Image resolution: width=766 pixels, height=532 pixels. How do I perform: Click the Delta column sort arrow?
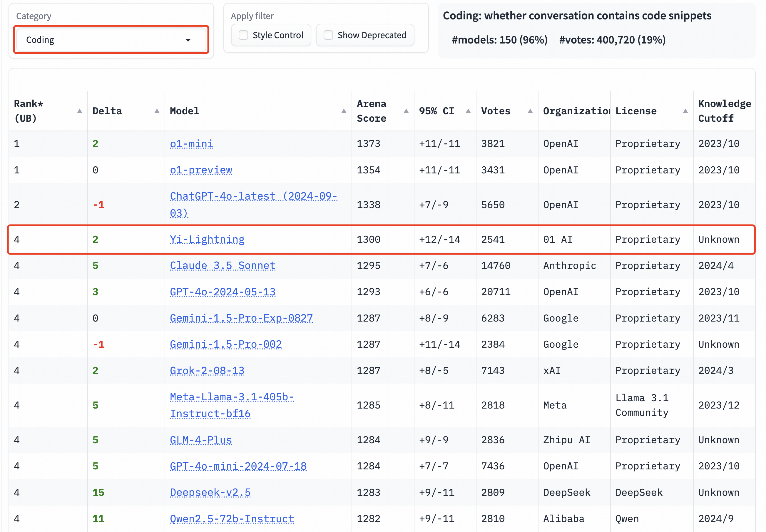pyautogui.click(x=157, y=111)
